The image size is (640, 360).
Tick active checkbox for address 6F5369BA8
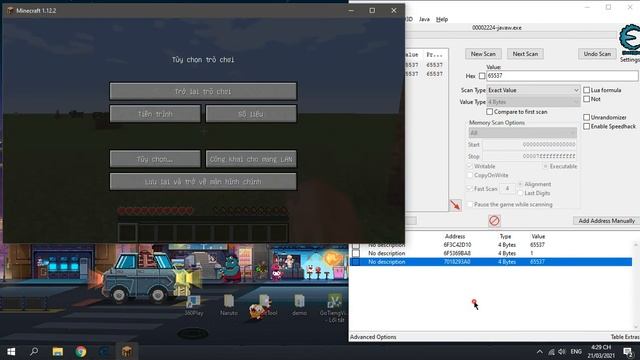[x=356, y=253]
